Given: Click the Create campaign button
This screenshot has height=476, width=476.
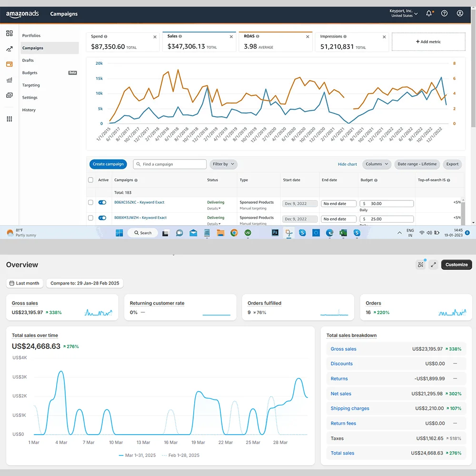Looking at the screenshot, I should tap(108, 164).
